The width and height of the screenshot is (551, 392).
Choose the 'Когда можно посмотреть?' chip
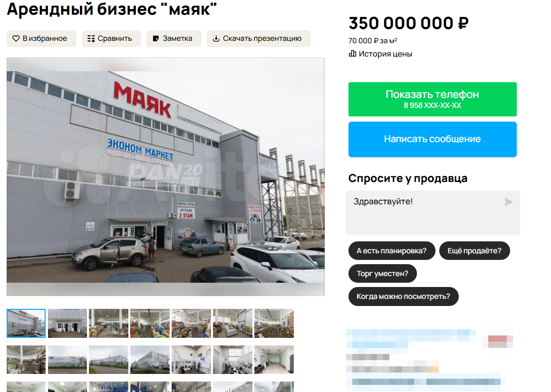click(x=404, y=296)
